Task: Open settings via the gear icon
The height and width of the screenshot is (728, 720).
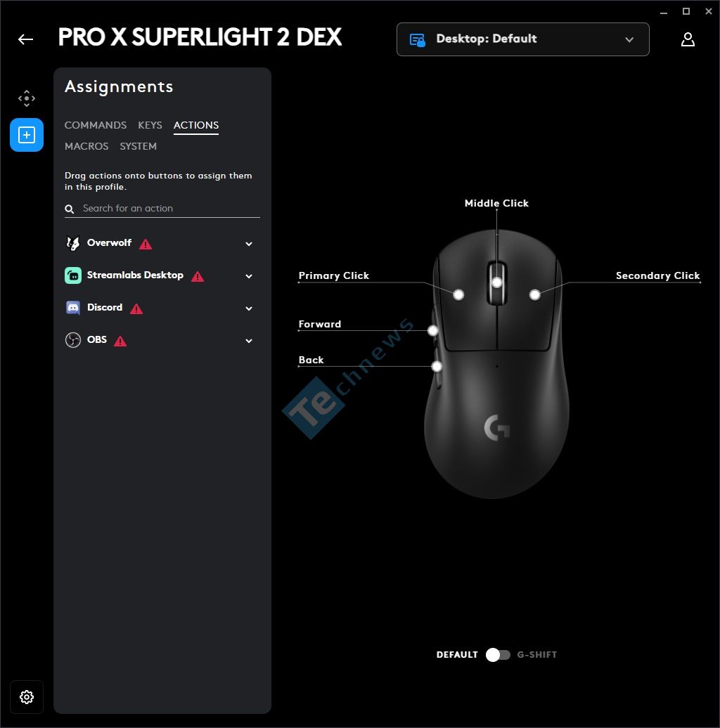Action: (x=27, y=697)
